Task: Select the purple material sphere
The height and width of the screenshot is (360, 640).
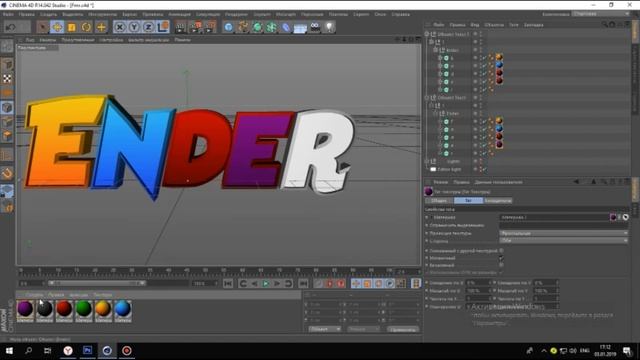Action: pyautogui.click(x=25, y=309)
